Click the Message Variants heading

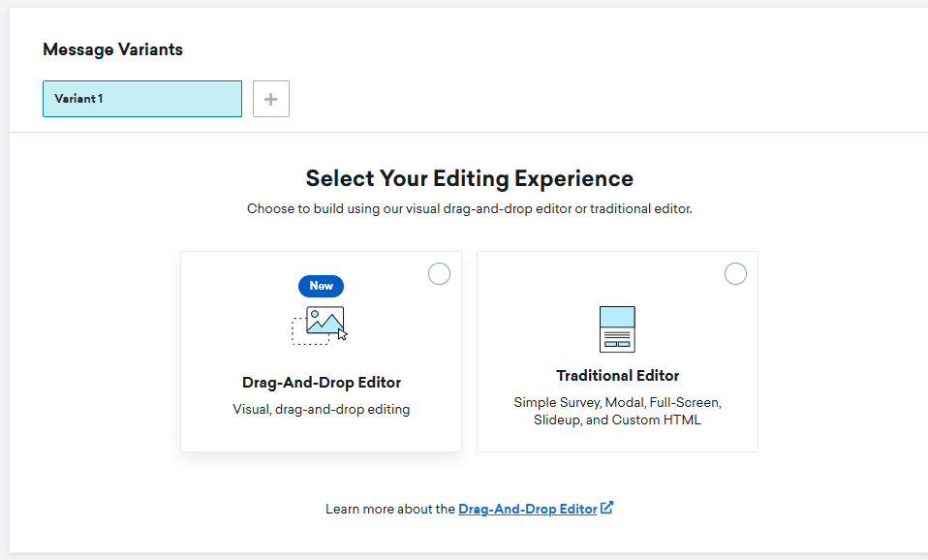pyautogui.click(x=112, y=49)
